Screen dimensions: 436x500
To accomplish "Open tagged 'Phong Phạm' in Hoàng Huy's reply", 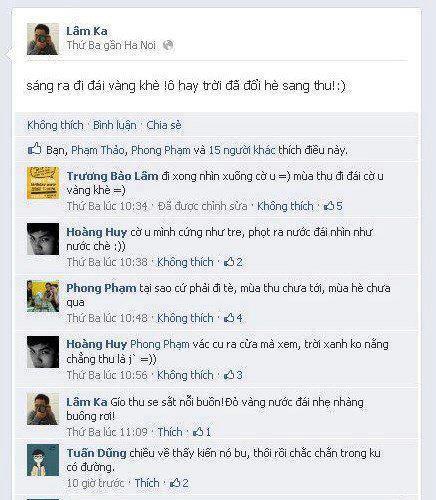I will point(160,344).
